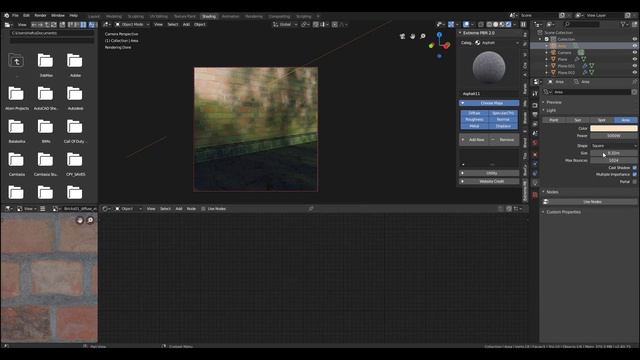
Task: Open the Blender logo menu
Action: tap(7, 16)
